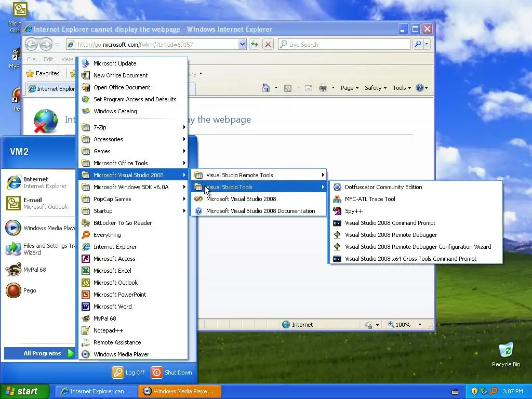Open the zoom level dropdown at 100%
This screenshot has height=399, width=532.
[x=420, y=325]
